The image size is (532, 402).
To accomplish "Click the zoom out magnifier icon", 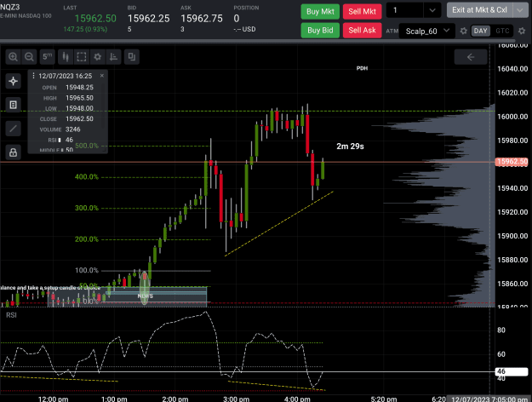I will pos(30,57).
